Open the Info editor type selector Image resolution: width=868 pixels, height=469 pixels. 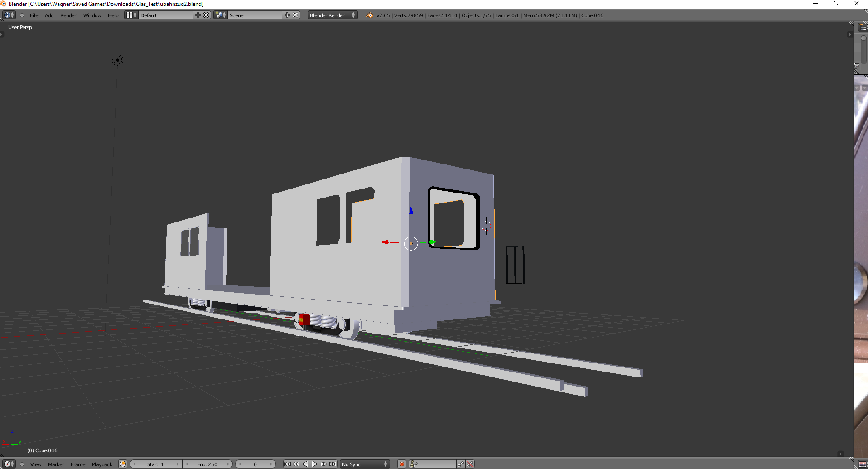(9, 15)
